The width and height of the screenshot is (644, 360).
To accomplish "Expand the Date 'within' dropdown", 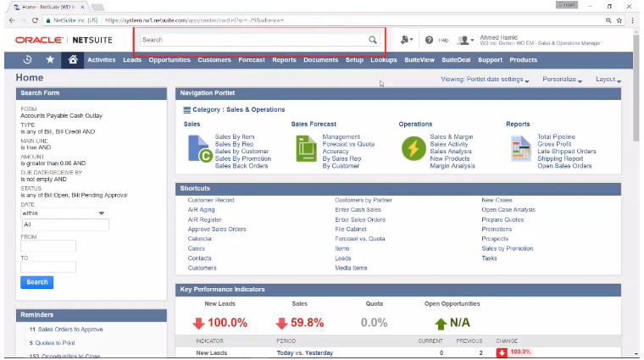I will pos(64,213).
